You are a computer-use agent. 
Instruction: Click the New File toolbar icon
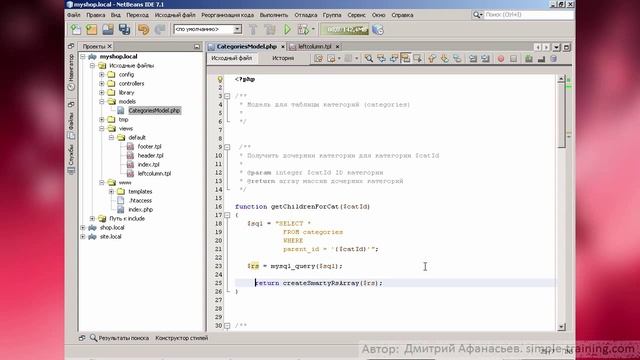click(76, 29)
